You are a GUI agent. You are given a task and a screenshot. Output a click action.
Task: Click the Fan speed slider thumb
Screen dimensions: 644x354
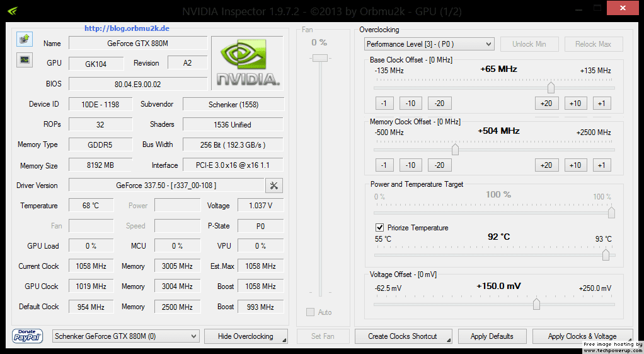tap(320, 58)
